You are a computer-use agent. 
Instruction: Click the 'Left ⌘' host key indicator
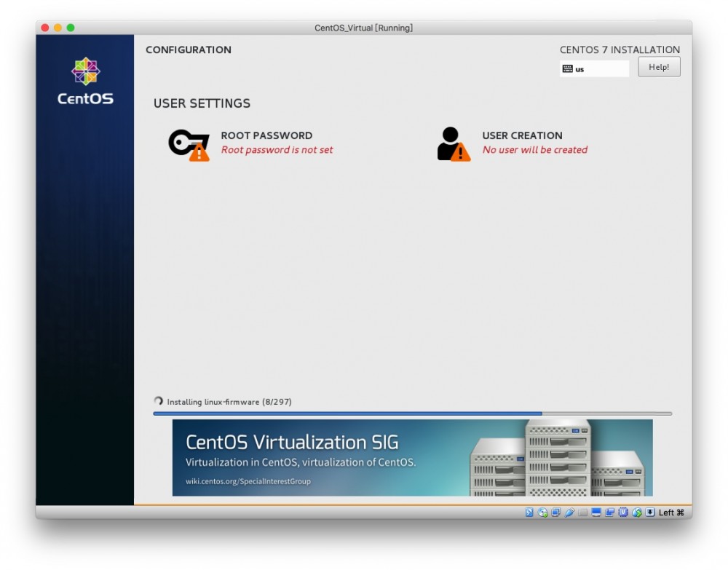pos(671,512)
